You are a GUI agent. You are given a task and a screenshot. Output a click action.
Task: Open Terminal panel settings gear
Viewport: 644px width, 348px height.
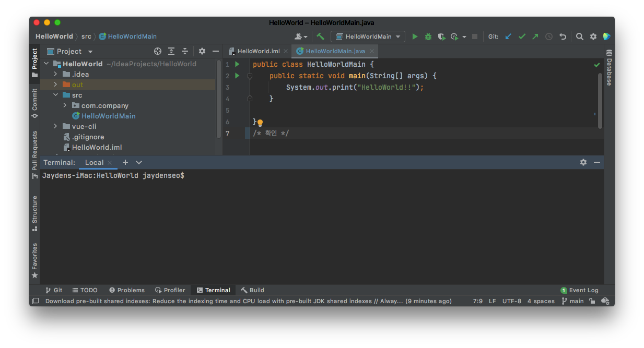coord(583,162)
